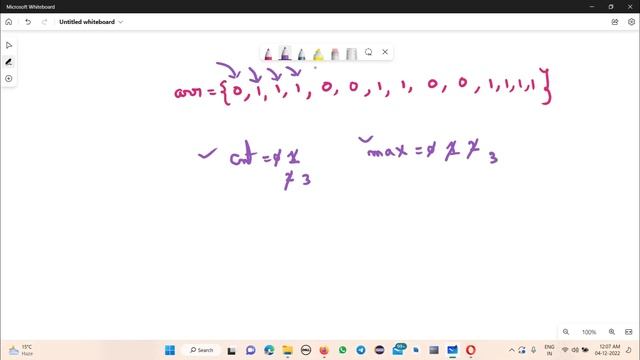Open the network and volume quick settings
This screenshot has height=360, width=640.
[575, 350]
